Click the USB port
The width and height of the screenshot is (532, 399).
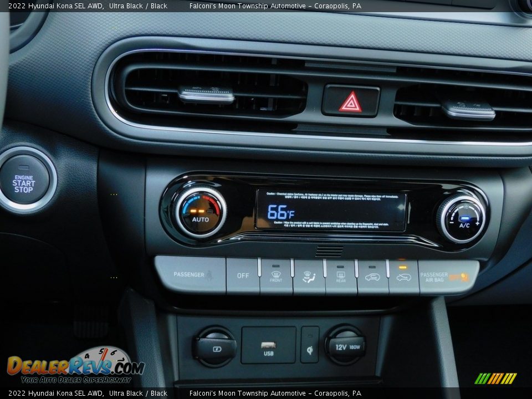(x=268, y=345)
